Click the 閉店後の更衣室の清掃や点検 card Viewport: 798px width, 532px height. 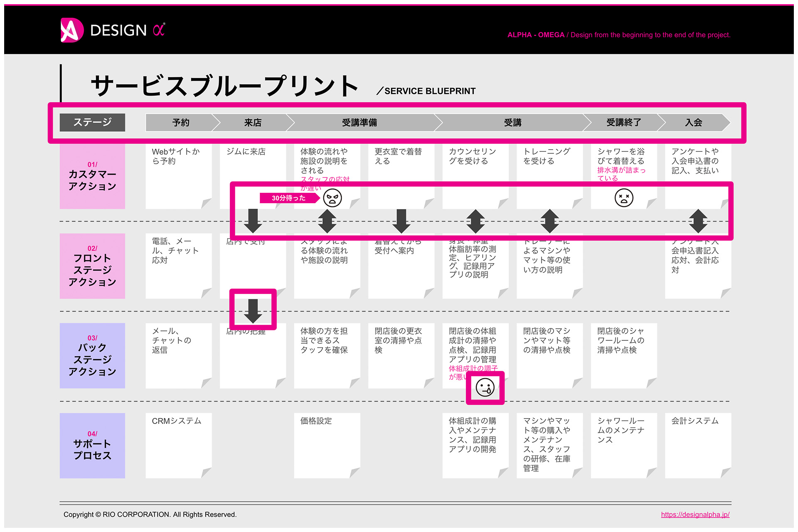(401, 356)
